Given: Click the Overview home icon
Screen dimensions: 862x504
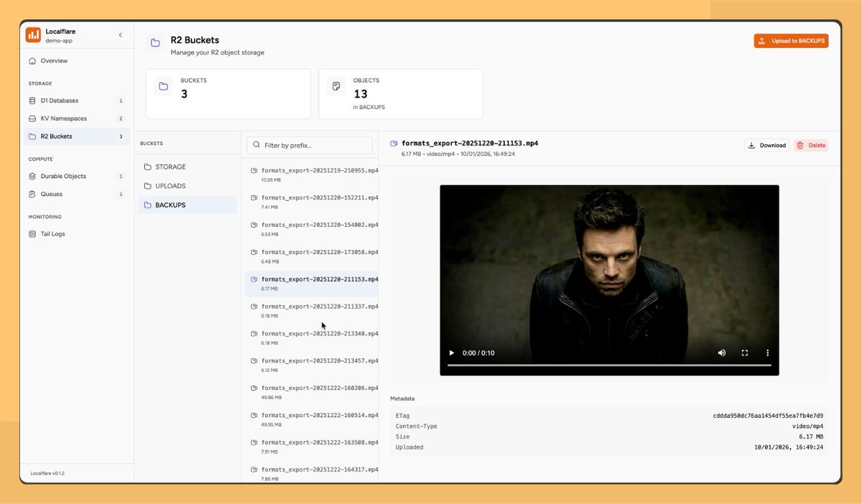Looking at the screenshot, I should tap(32, 61).
